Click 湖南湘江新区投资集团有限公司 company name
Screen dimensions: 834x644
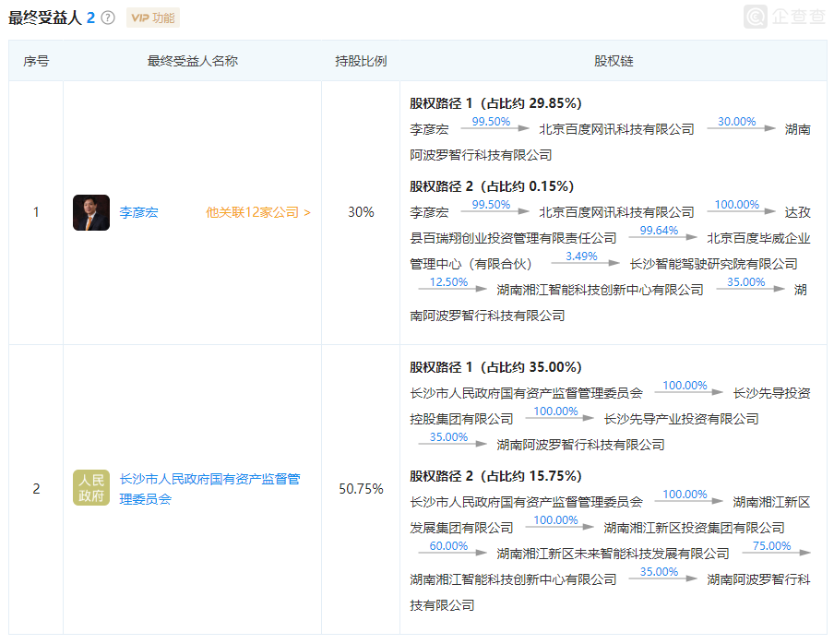(x=694, y=528)
